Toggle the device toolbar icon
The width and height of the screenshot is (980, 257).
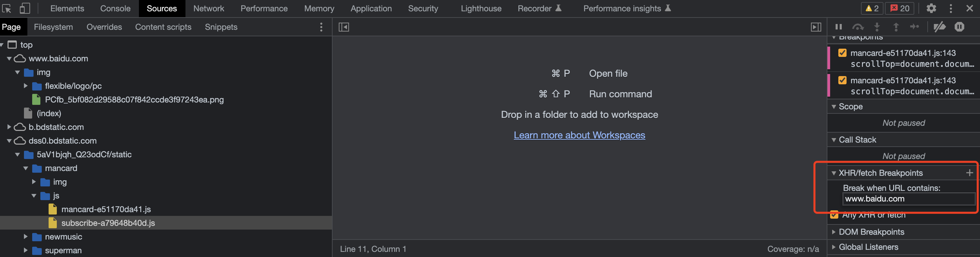(24, 8)
